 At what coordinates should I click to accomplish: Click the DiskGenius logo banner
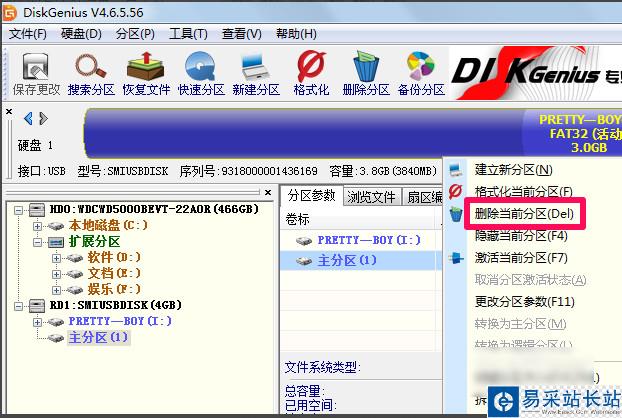click(x=535, y=73)
